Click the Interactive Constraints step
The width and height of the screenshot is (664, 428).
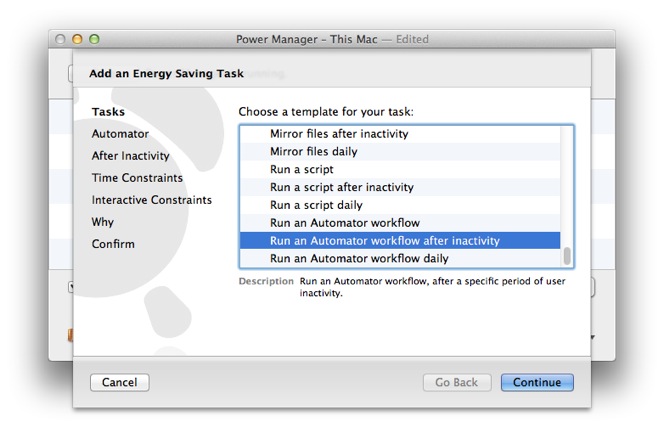(x=152, y=200)
